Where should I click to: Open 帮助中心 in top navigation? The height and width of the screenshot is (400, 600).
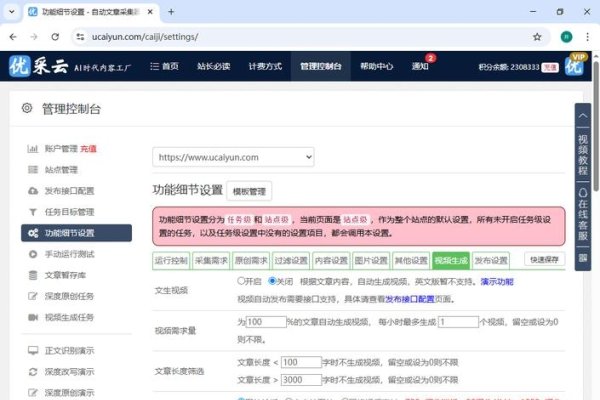point(377,66)
